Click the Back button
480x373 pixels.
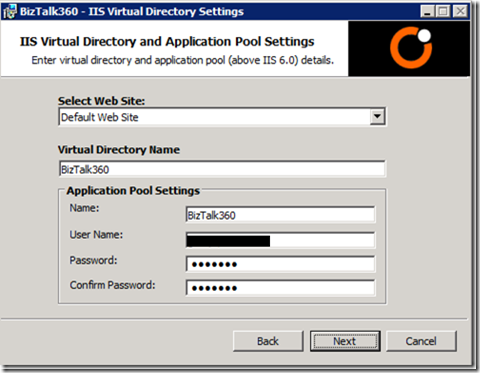[x=268, y=341]
